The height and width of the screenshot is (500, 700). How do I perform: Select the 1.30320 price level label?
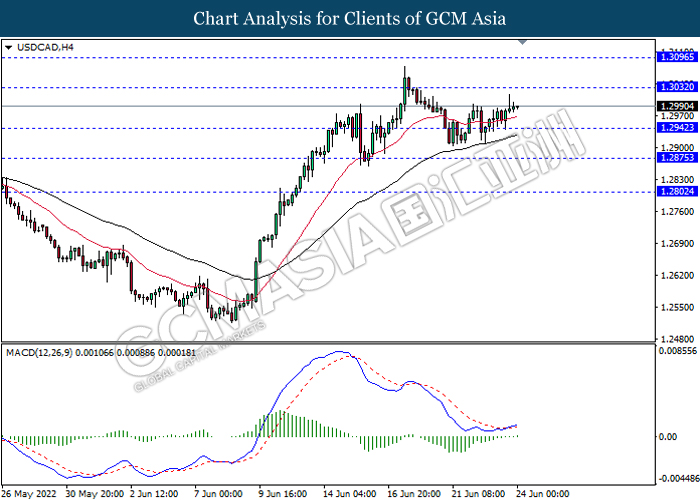677,87
